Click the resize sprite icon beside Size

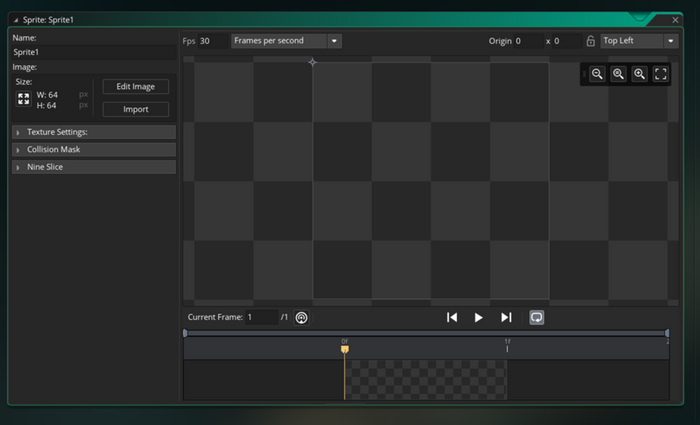pos(24,99)
